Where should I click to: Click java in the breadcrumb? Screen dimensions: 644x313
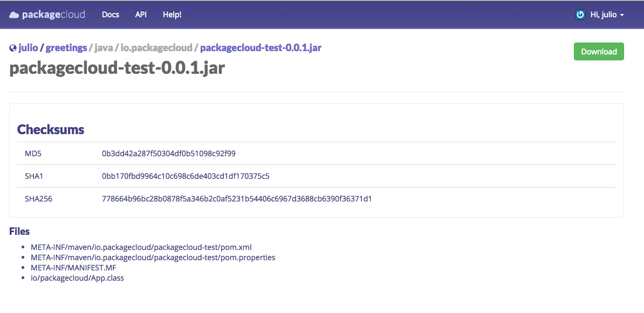point(104,48)
